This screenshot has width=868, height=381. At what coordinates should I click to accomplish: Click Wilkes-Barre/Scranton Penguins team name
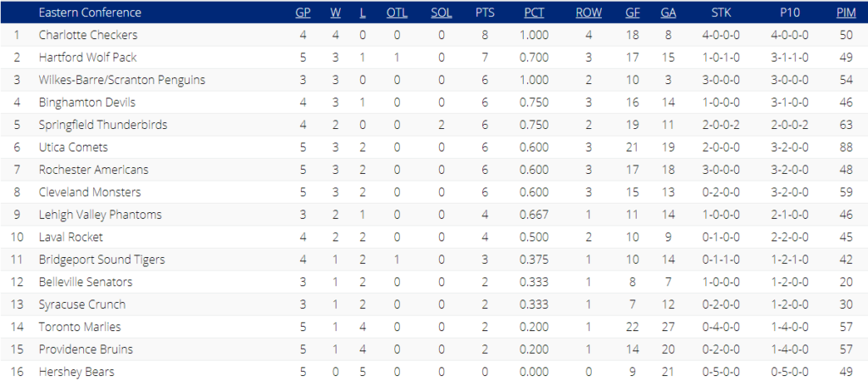tap(122, 80)
